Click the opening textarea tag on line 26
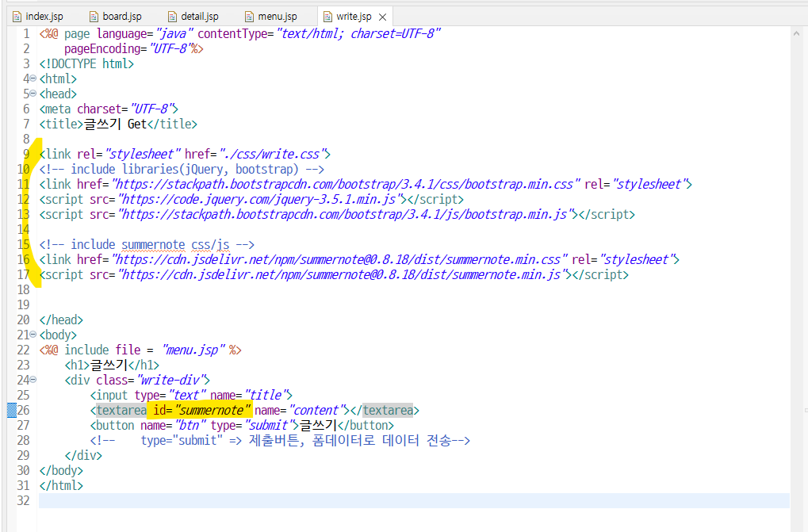The width and height of the screenshot is (808, 532). coord(121,411)
